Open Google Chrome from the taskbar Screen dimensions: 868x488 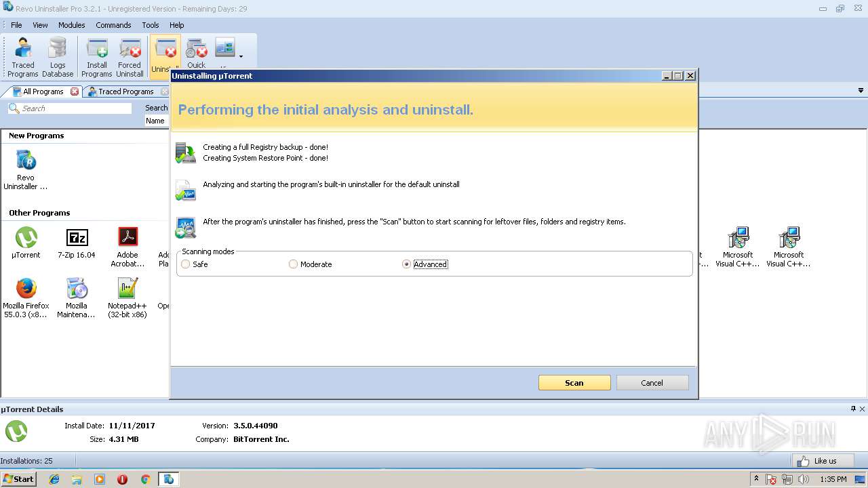(x=145, y=479)
